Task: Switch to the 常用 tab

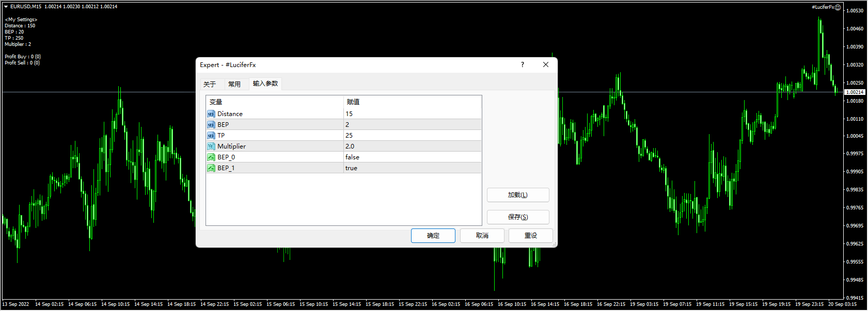Action: (x=234, y=84)
